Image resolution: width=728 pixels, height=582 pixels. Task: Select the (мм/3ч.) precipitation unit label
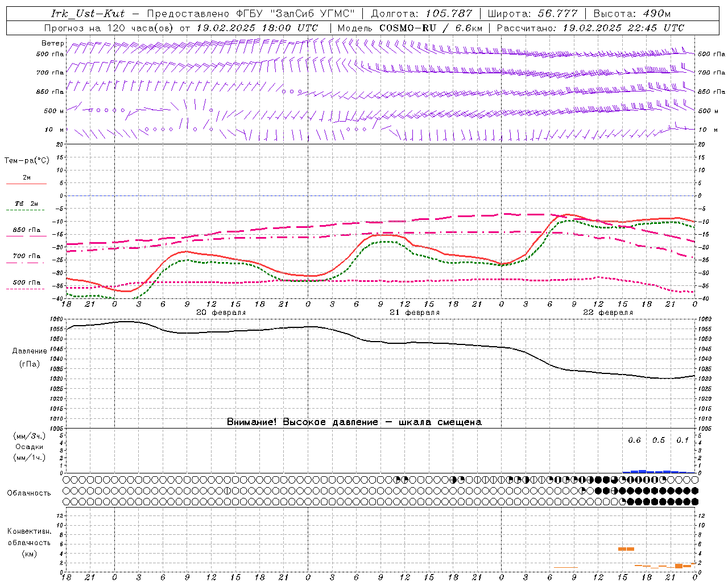(30, 436)
